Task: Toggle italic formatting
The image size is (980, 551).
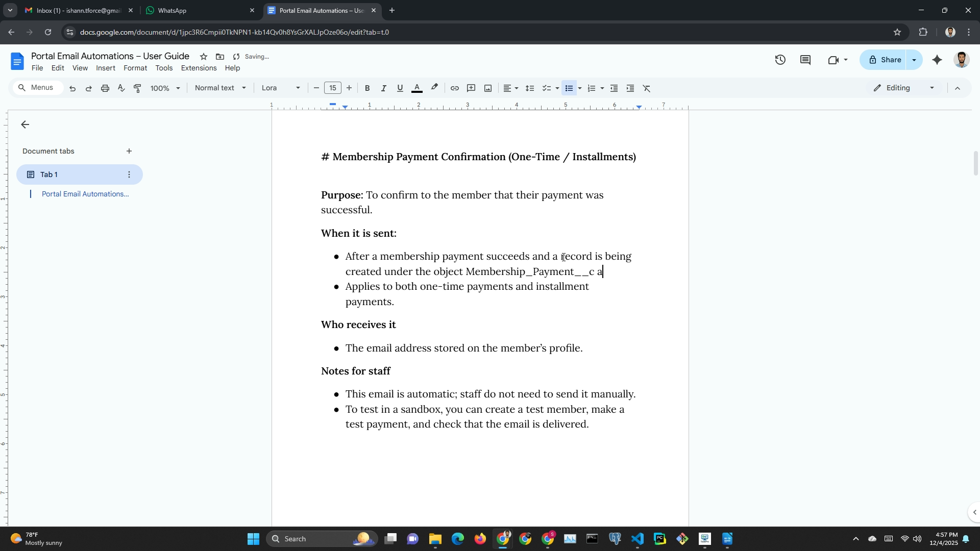Action: tap(383, 88)
